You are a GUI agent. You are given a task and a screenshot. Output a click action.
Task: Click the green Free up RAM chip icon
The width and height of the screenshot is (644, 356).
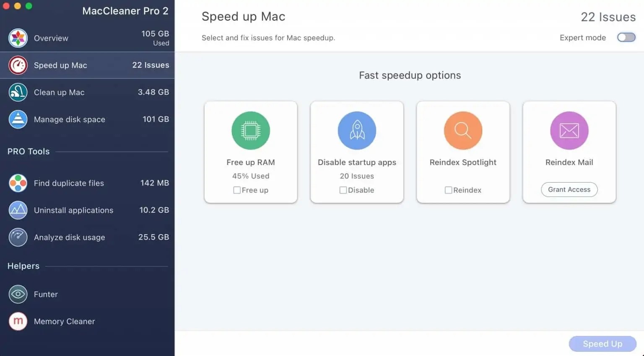251,131
